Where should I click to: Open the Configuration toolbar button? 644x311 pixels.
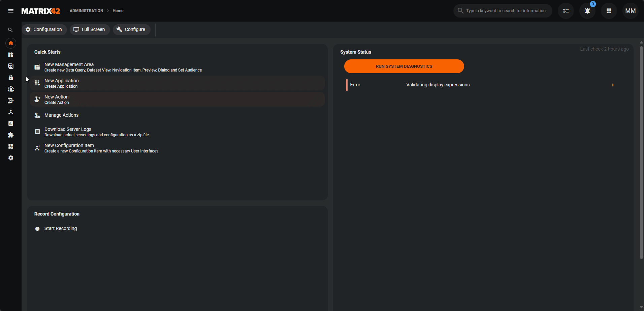pyautogui.click(x=44, y=29)
